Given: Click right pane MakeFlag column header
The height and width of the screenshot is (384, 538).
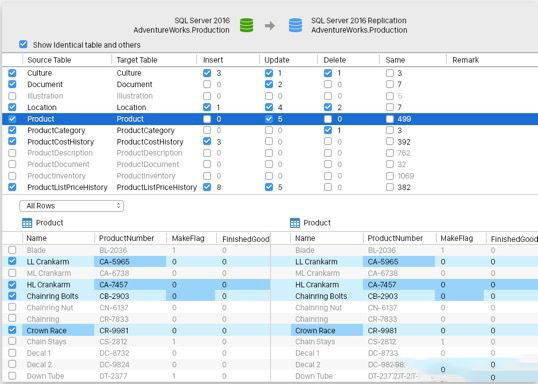Looking at the screenshot, I should (x=457, y=238).
